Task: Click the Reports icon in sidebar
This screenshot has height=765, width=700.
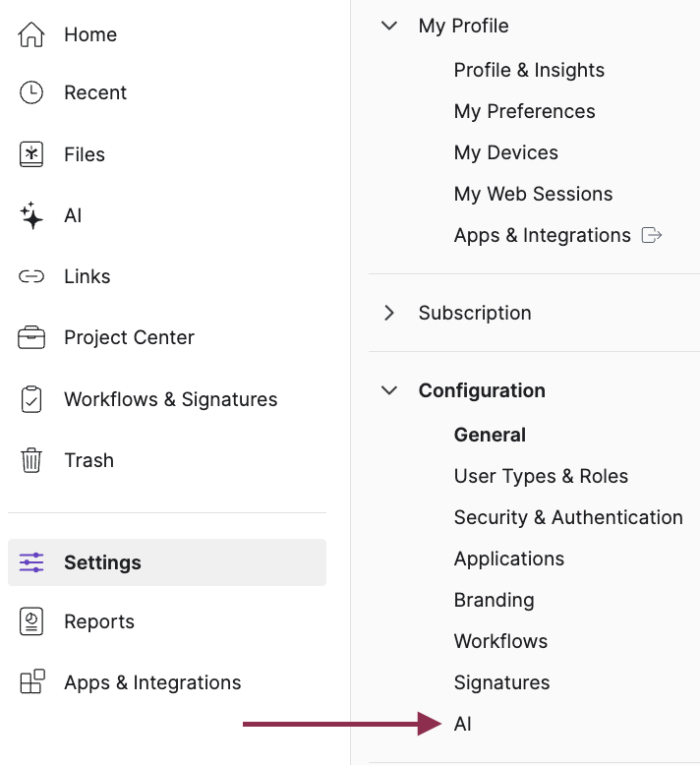Action: tap(31, 621)
